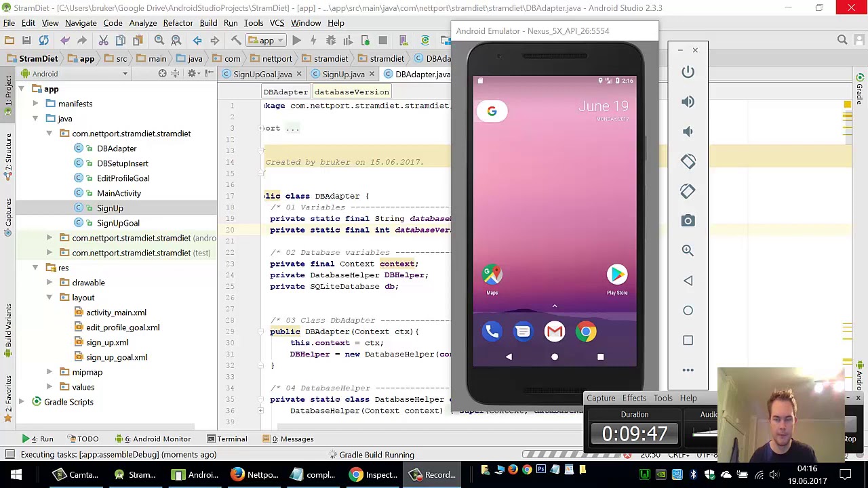This screenshot has height=488, width=868.
Task: Toggle the Messages tool window
Action: tap(289, 439)
